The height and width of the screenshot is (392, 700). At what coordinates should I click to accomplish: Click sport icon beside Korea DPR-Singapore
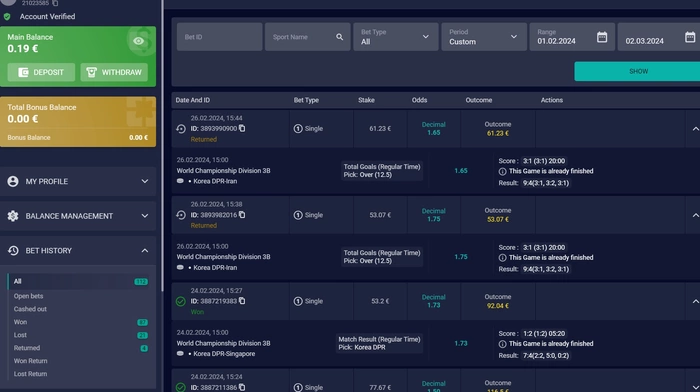180,354
